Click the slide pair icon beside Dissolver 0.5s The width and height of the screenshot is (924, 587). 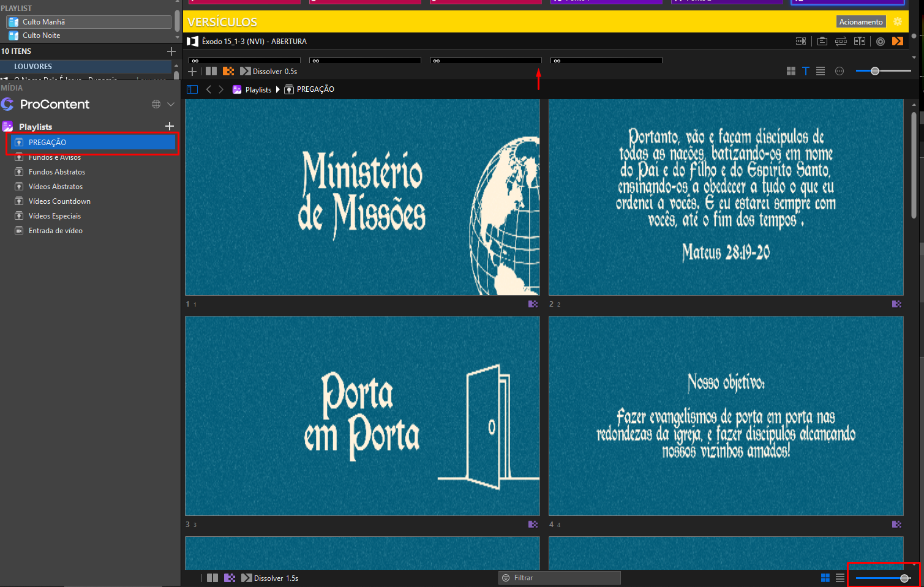point(211,72)
